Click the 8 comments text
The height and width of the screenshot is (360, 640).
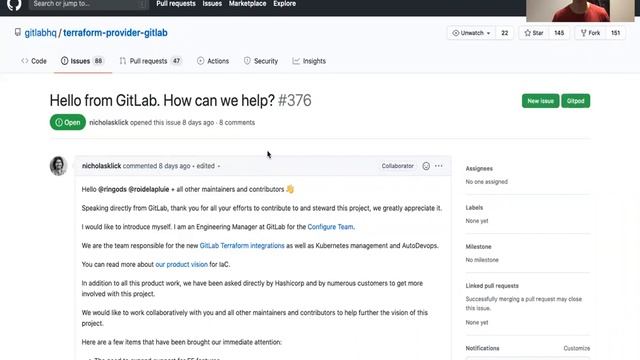237,122
